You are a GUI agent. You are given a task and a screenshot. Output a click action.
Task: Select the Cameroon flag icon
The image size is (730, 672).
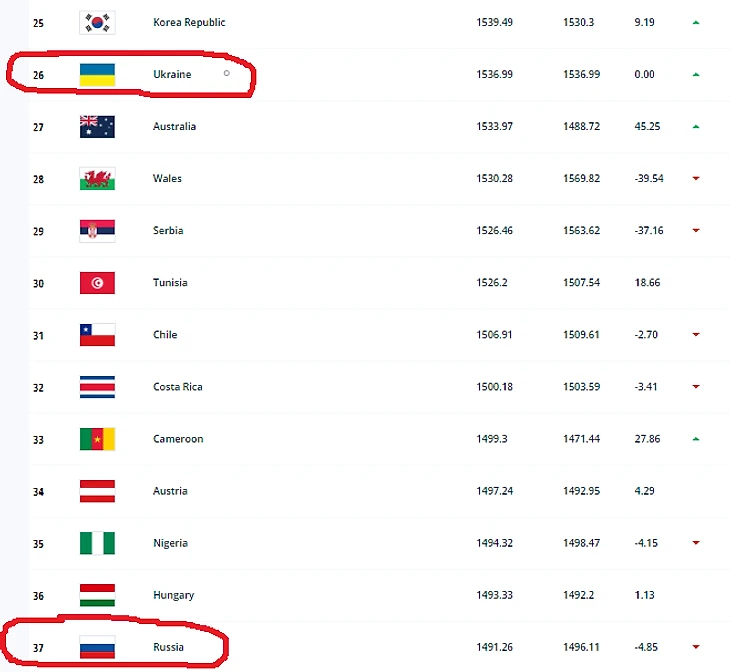click(x=97, y=439)
